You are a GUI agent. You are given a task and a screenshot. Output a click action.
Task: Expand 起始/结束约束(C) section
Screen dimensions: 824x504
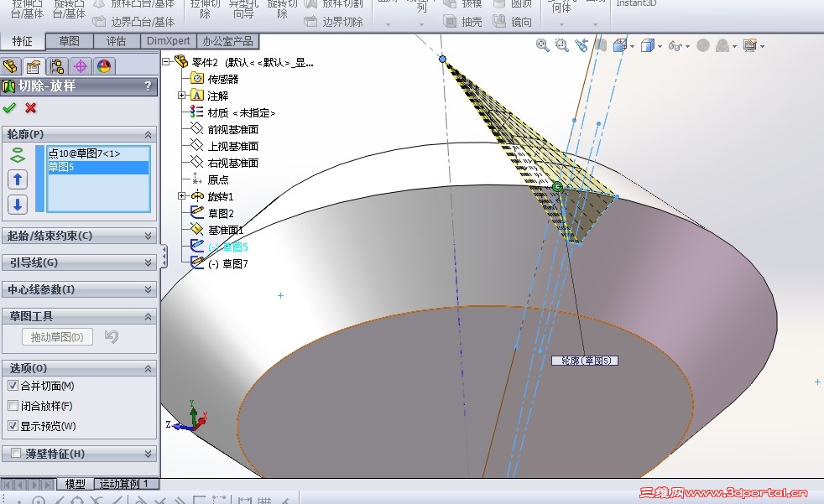(x=148, y=236)
